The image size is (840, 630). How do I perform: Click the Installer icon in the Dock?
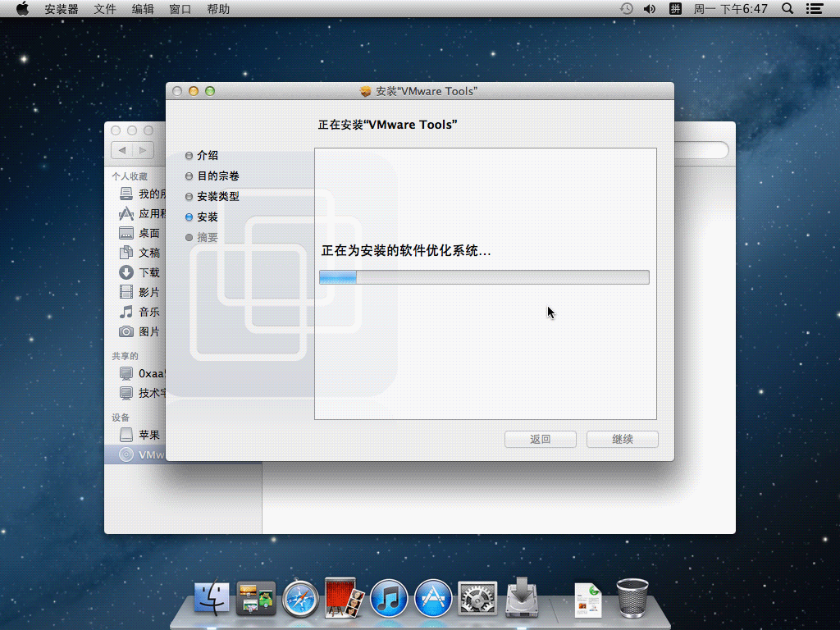click(522, 597)
